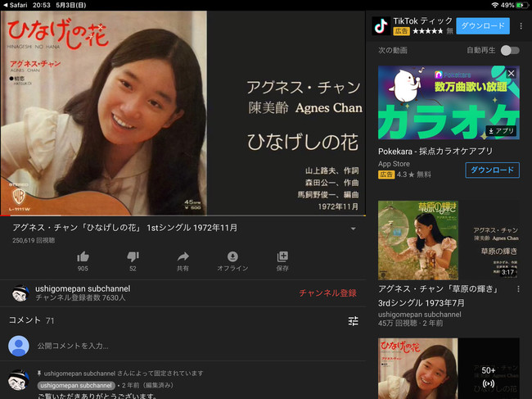The height and width of the screenshot is (399, 532).
Task: Save the video with the 保存 icon
Action: (282, 256)
